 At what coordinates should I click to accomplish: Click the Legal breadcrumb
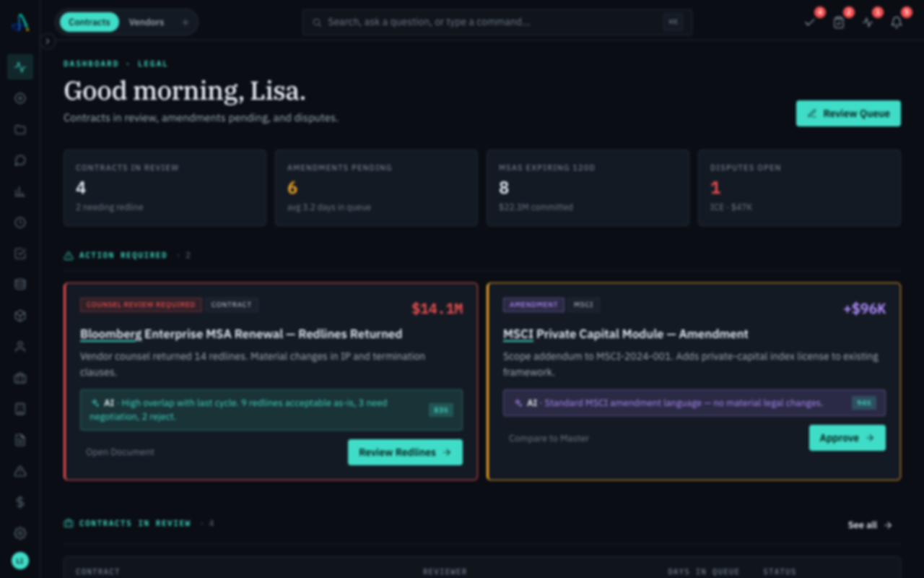click(x=153, y=64)
